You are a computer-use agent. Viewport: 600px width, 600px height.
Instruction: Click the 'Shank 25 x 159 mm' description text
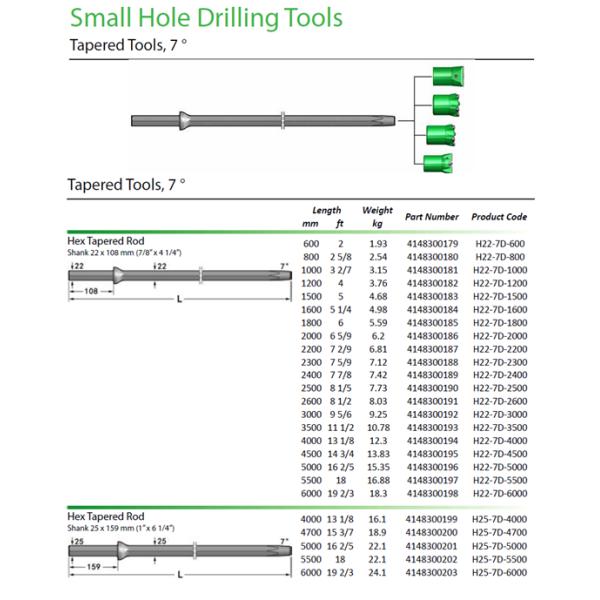click(x=122, y=528)
